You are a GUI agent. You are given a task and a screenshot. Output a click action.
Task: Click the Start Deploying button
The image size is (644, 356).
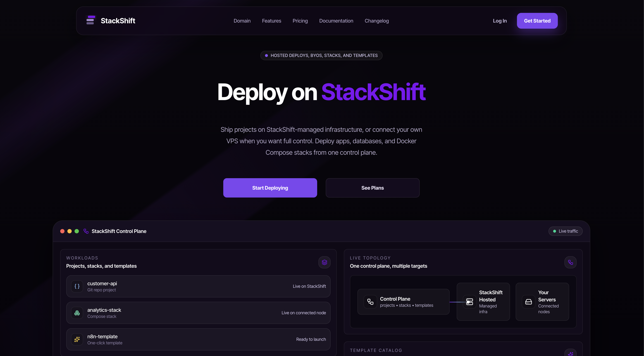pyautogui.click(x=270, y=188)
